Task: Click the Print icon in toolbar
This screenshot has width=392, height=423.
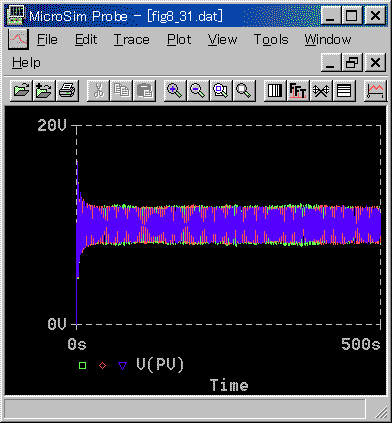Action: [67, 90]
